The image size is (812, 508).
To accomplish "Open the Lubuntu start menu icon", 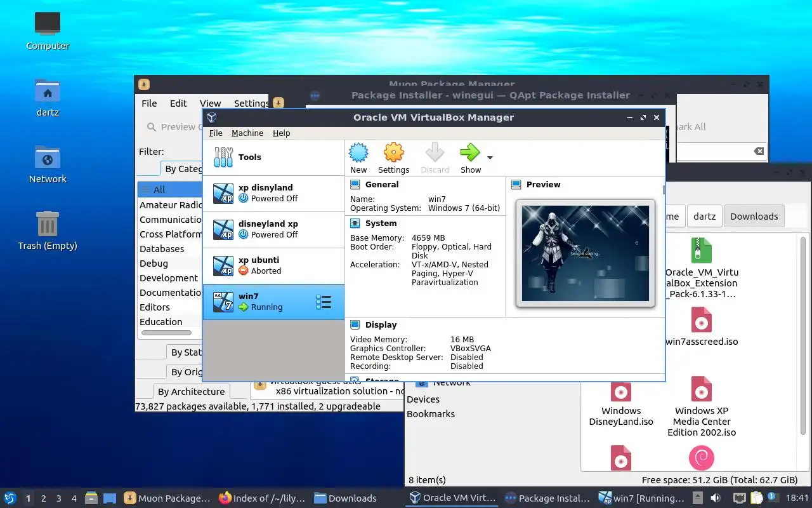I will click(x=10, y=498).
